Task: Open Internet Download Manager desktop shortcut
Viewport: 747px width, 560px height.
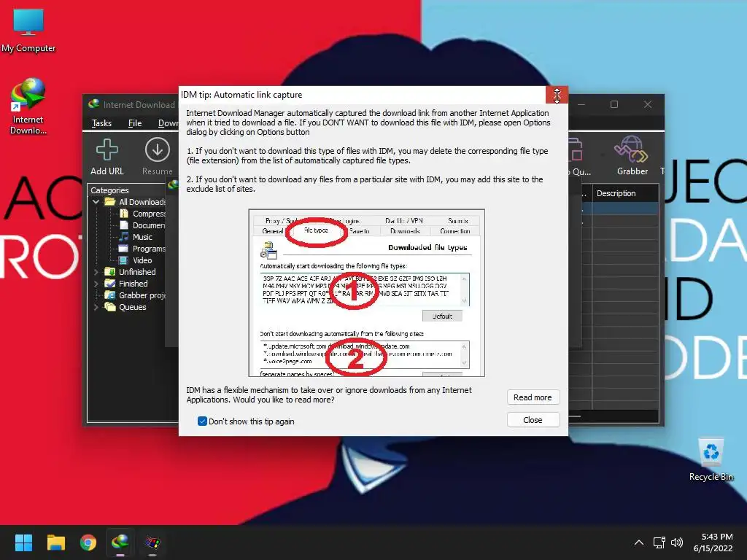Action: pos(28,106)
